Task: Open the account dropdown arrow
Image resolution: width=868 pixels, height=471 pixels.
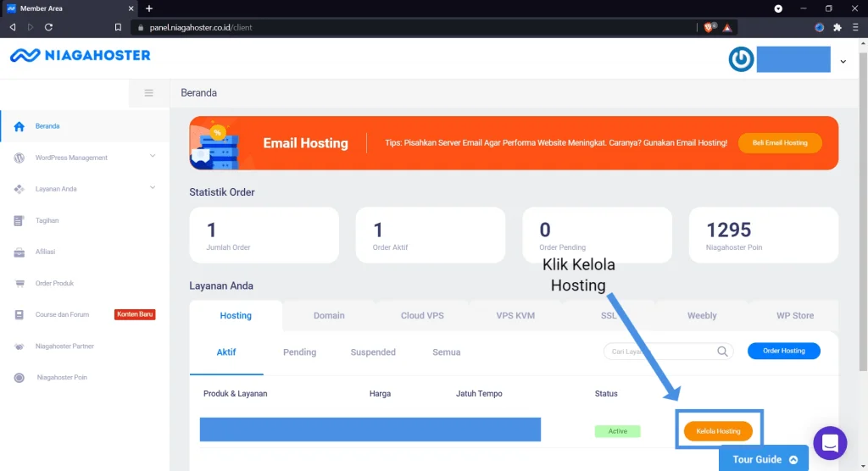Action: click(x=843, y=62)
